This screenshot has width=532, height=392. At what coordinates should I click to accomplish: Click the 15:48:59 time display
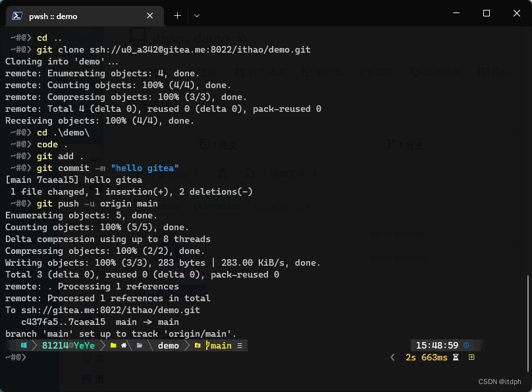[x=438, y=345]
